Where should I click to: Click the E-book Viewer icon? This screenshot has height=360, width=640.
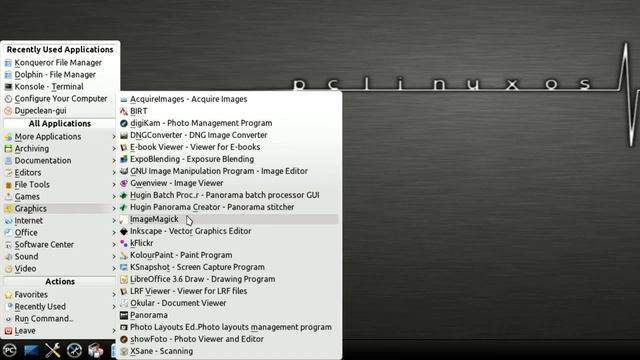tap(124, 147)
